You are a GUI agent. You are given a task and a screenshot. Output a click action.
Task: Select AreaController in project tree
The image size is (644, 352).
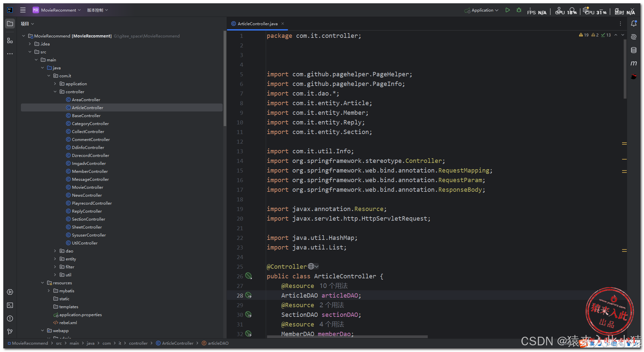click(x=86, y=100)
